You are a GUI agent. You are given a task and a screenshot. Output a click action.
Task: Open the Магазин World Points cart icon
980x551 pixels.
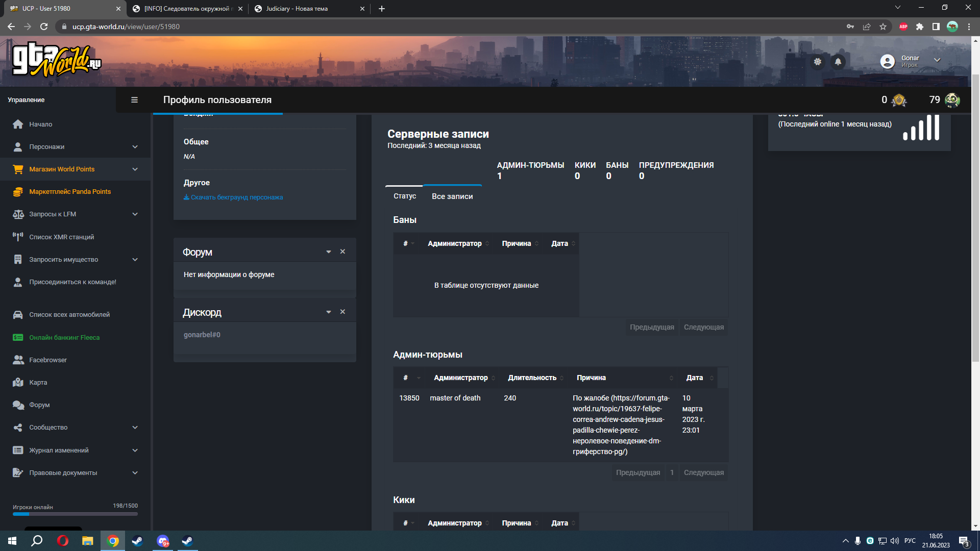(x=18, y=169)
